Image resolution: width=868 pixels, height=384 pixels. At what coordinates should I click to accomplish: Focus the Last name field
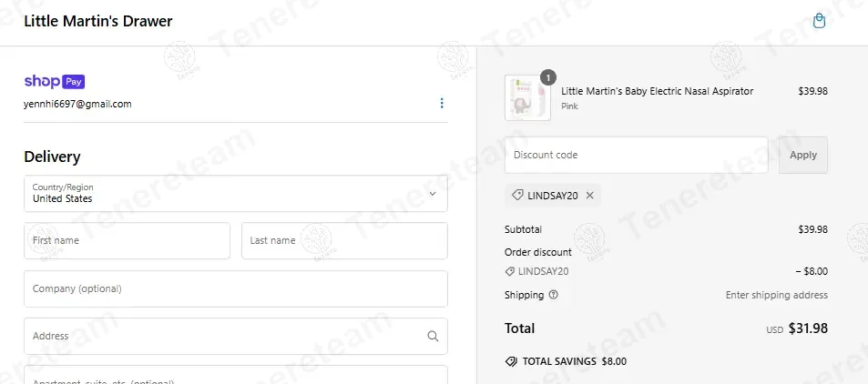(344, 241)
